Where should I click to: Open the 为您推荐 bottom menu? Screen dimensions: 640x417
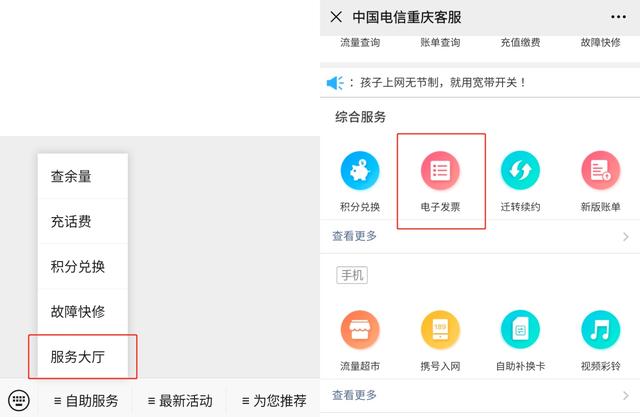(x=274, y=401)
